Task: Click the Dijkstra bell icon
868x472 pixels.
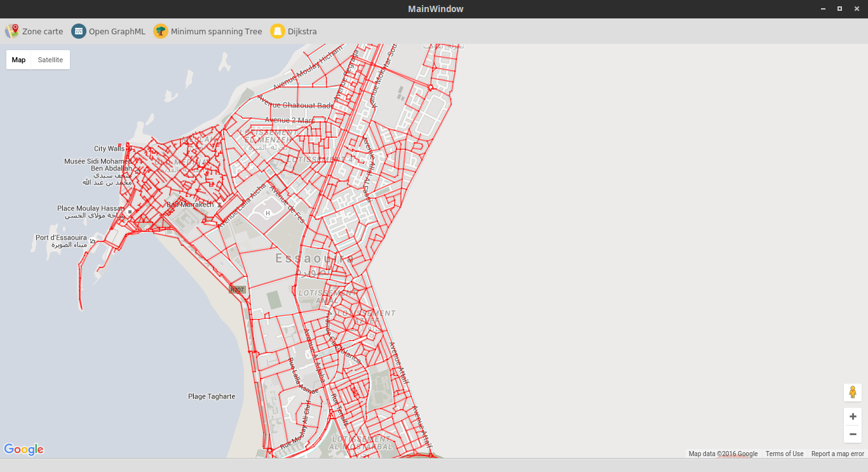Action: [x=278, y=31]
